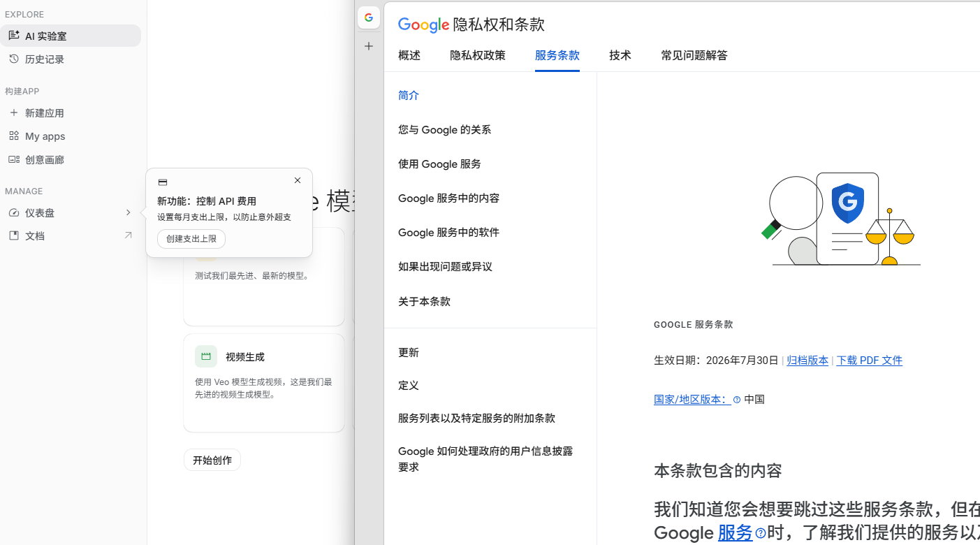Add a new tab with the plus icon
Screen dimensions: 980x545
(369, 46)
